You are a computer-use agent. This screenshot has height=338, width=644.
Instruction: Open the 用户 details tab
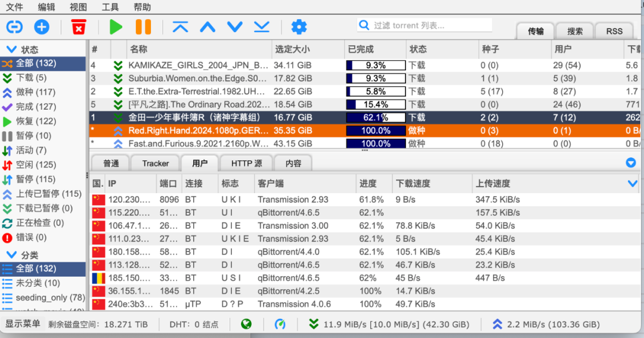coord(200,163)
